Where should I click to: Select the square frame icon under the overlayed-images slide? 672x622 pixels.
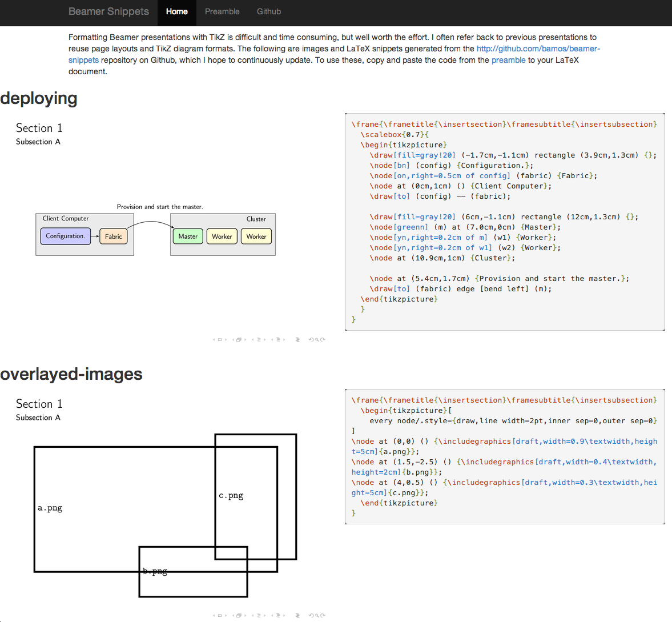point(219,615)
